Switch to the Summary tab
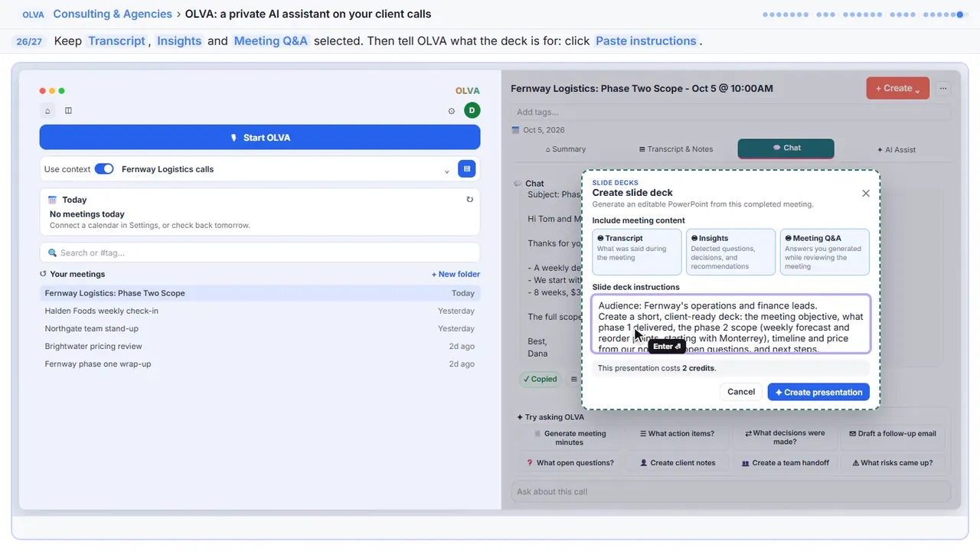Image resolution: width=980 pixels, height=551 pixels. tap(565, 149)
